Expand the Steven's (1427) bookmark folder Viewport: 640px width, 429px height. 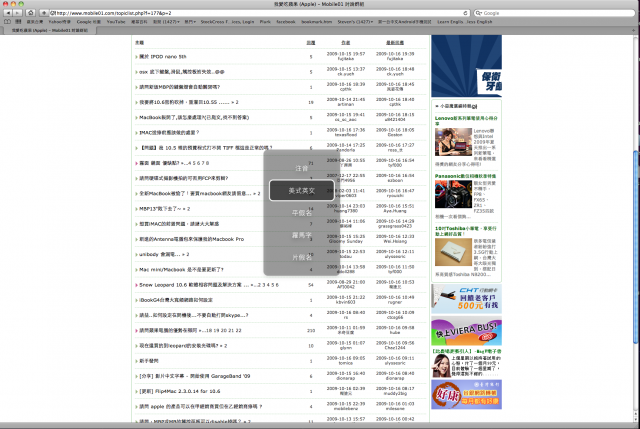tap(355, 22)
